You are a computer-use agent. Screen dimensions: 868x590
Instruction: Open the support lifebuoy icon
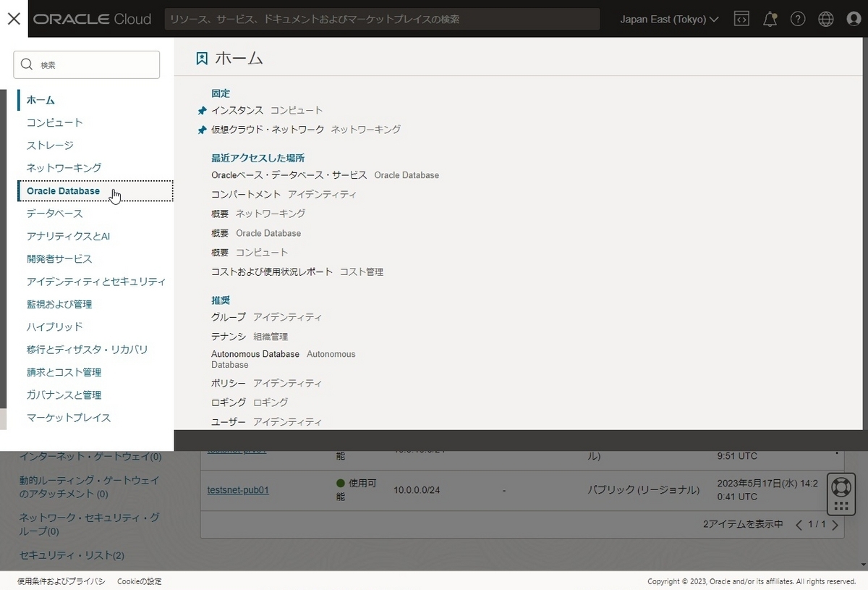click(841, 486)
